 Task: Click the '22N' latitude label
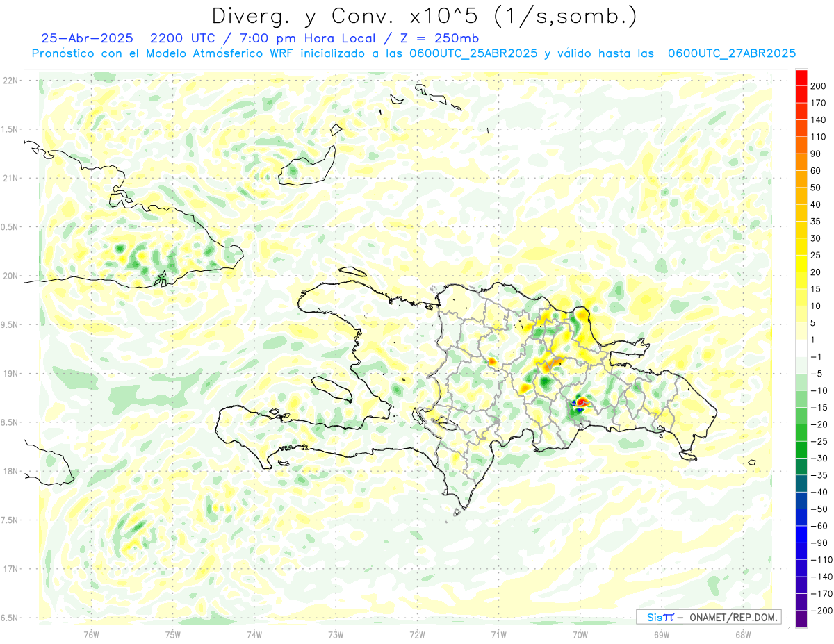coord(10,81)
